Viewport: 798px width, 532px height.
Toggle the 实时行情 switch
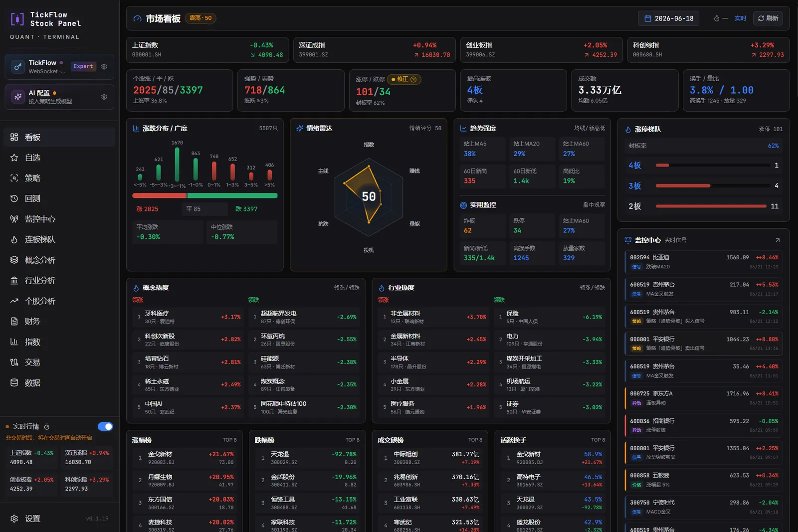(x=105, y=426)
